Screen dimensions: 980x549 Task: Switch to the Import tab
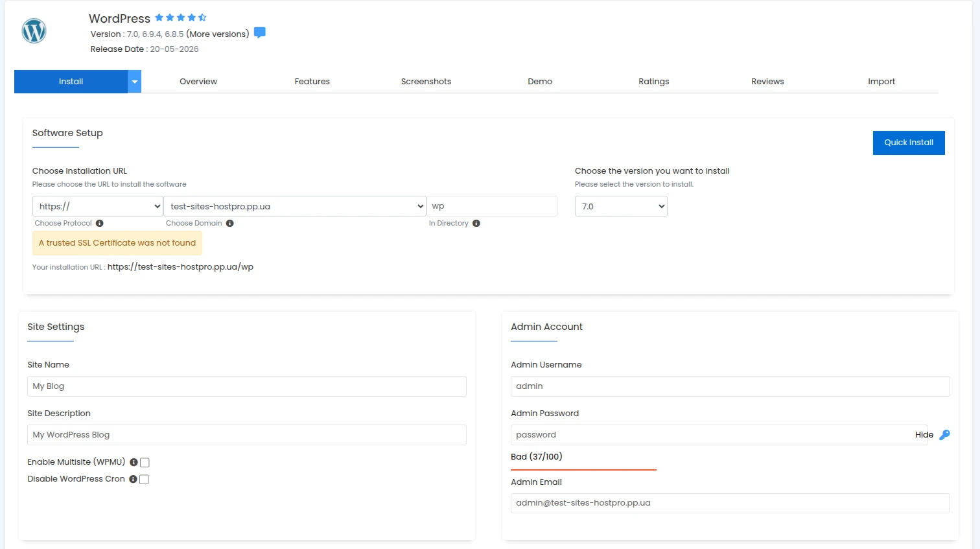point(881,82)
